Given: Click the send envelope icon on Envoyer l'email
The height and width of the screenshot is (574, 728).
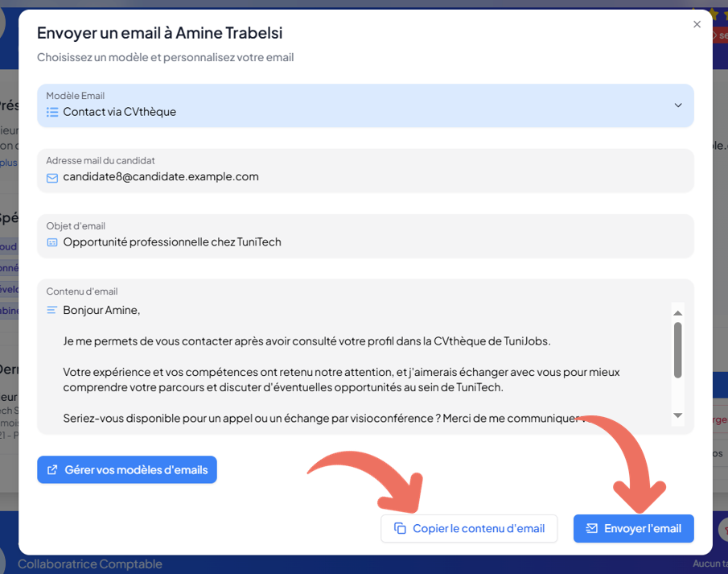Looking at the screenshot, I should coord(591,529).
